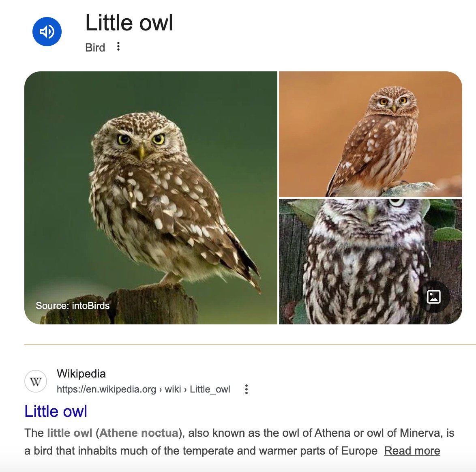Screen dimensions: 476x472
Task: Click the Source: intoBirds caption
Action: pos(73,306)
